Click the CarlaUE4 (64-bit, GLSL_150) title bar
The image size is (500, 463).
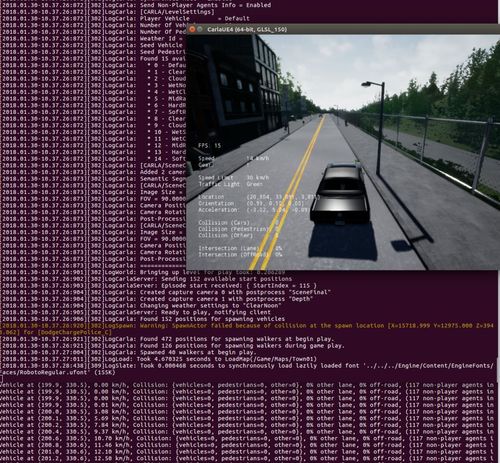[343, 29]
